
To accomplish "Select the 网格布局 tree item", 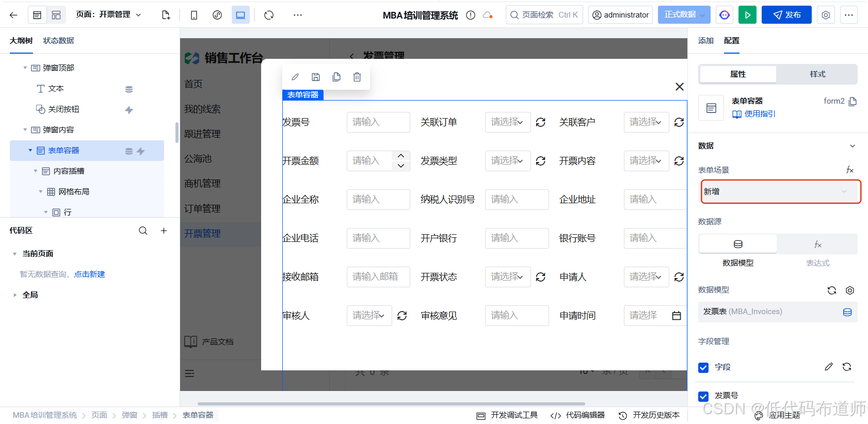I will [74, 191].
